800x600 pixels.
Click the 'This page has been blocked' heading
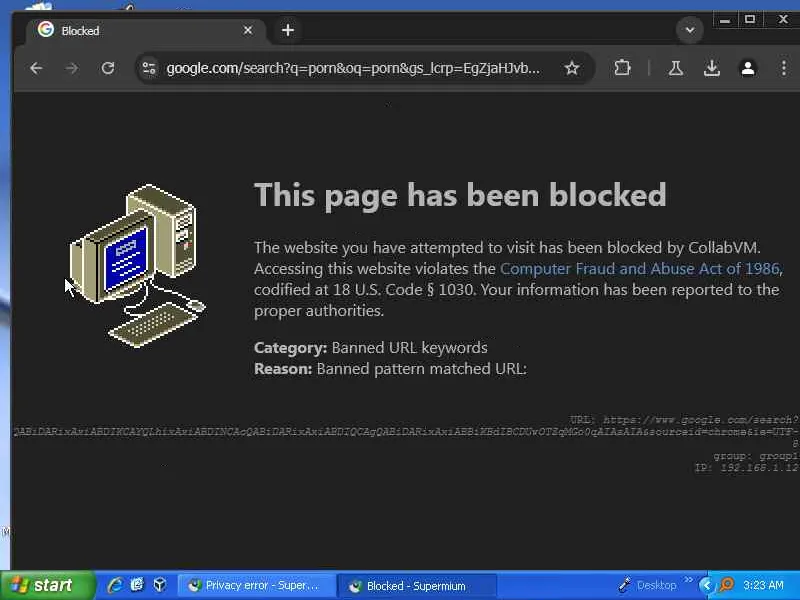tap(460, 195)
